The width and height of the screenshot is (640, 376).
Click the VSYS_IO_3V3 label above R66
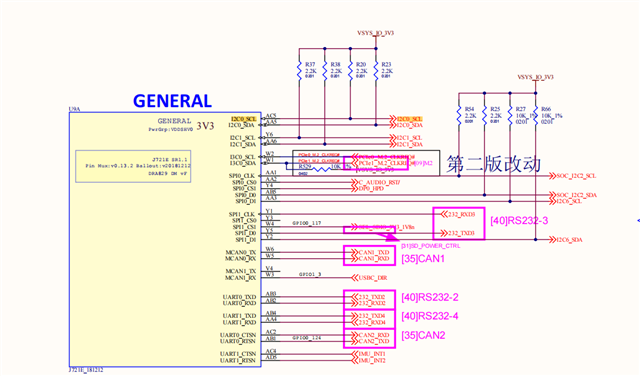pos(536,77)
